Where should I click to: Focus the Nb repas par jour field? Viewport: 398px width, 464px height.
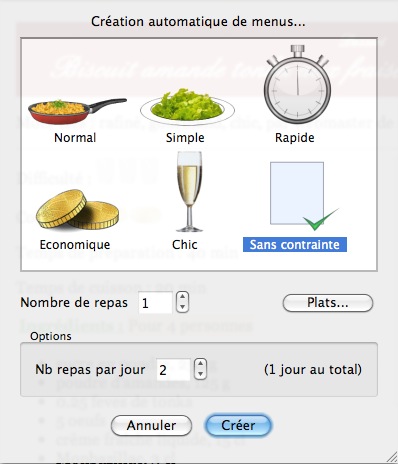point(173,370)
